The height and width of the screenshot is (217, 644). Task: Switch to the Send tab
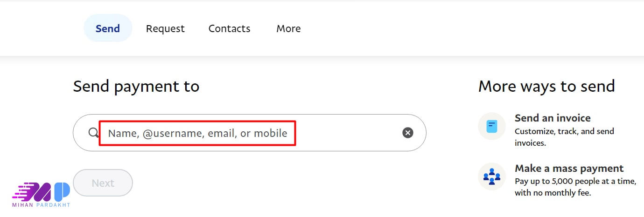click(108, 28)
